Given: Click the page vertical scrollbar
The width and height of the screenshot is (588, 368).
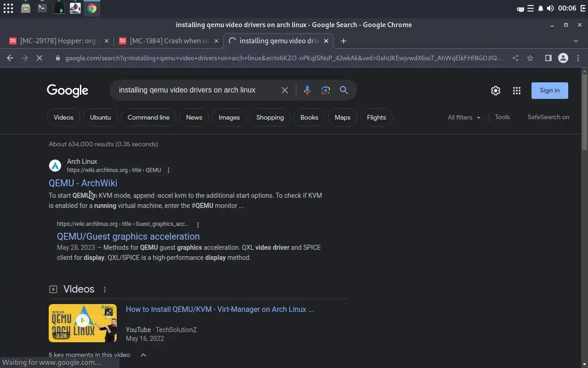Looking at the screenshot, I should [x=584, y=111].
